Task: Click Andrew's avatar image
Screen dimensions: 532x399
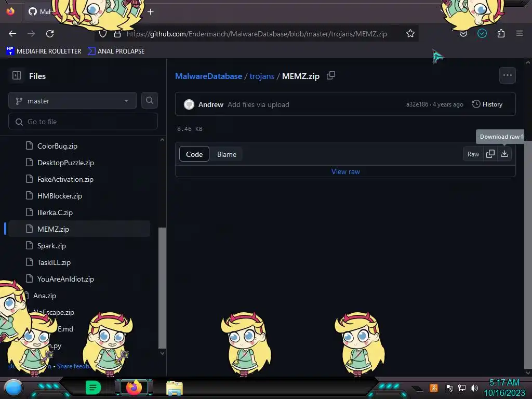Action: (x=189, y=104)
